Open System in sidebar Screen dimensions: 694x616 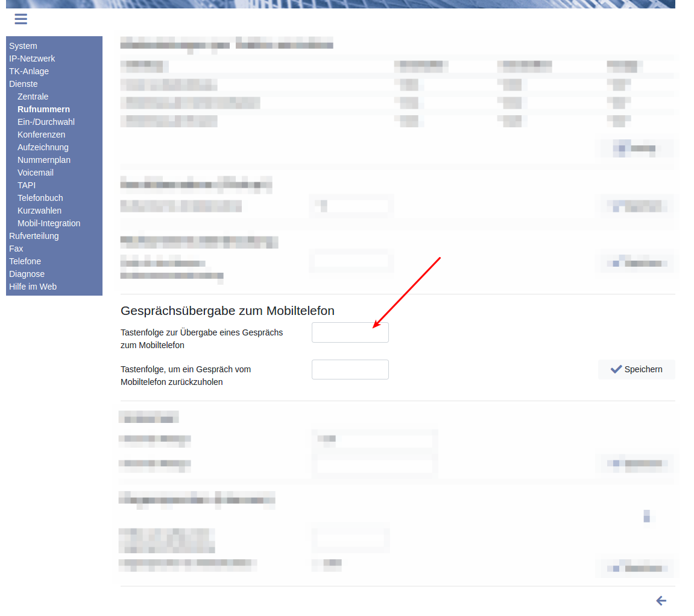pos(23,46)
